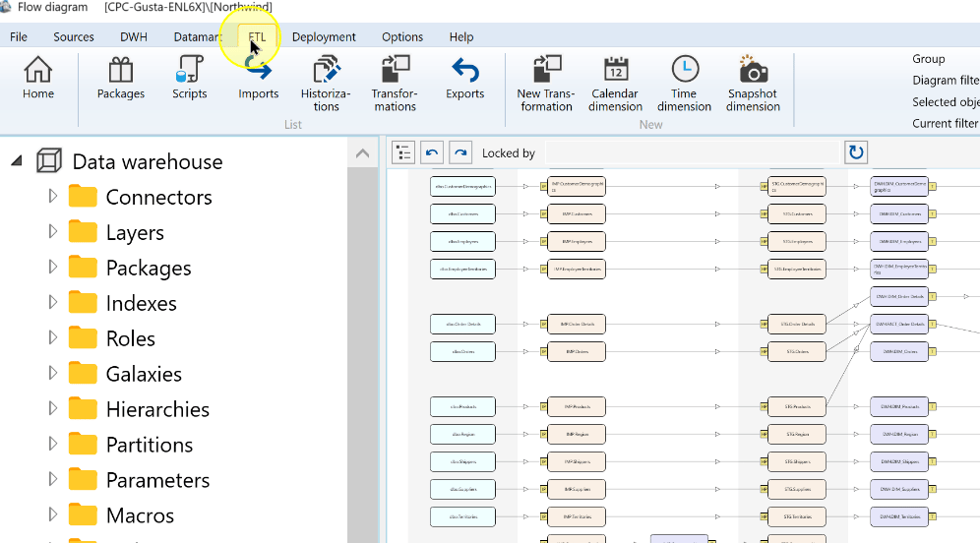980x543 pixels.
Task: Select the IMP.Territories node
Action: (577, 516)
